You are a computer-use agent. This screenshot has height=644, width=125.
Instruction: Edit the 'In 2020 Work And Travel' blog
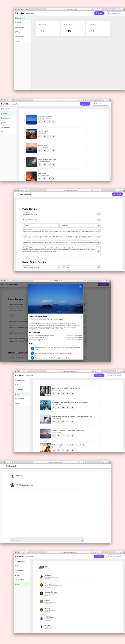click(x=67, y=408)
